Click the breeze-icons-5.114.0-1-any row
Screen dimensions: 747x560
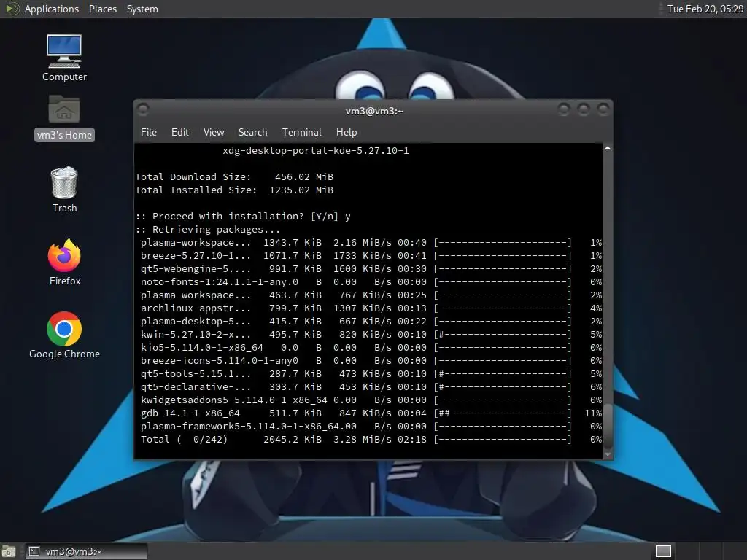click(x=371, y=360)
